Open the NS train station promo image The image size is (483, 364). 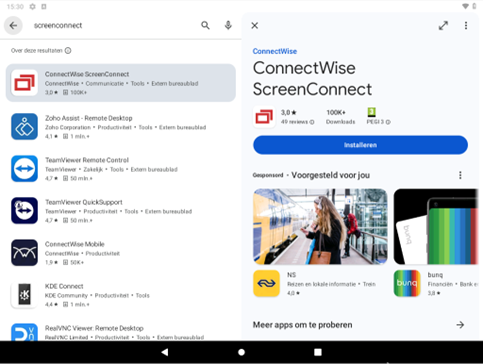click(320, 226)
